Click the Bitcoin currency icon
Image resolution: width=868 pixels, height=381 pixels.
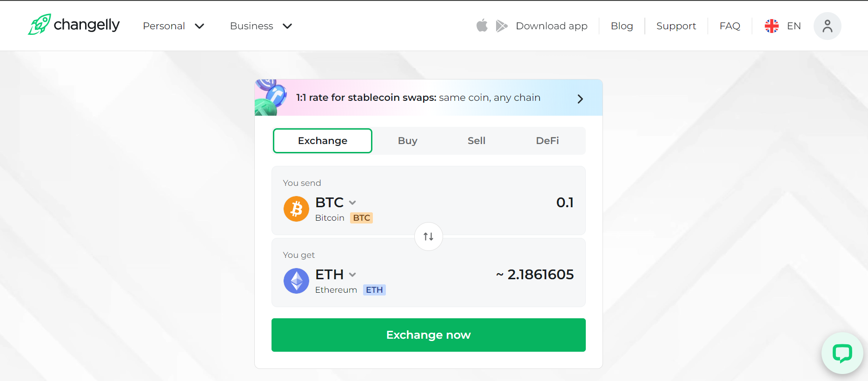[296, 209]
